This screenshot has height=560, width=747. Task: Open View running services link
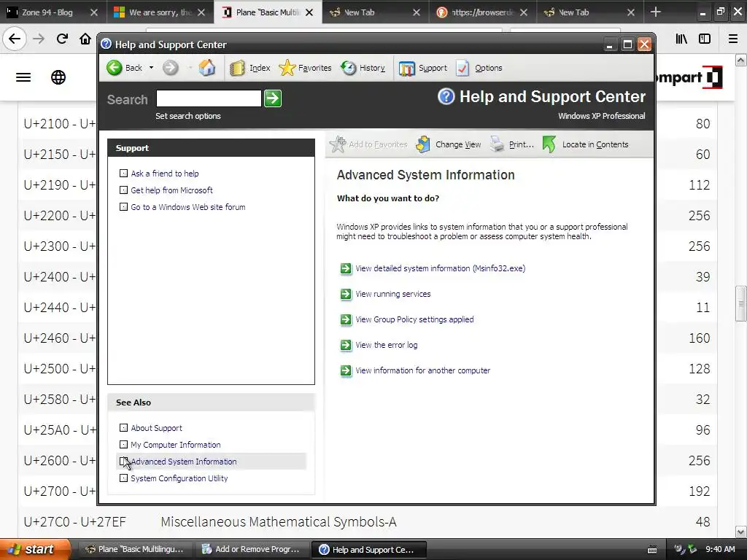(393, 295)
